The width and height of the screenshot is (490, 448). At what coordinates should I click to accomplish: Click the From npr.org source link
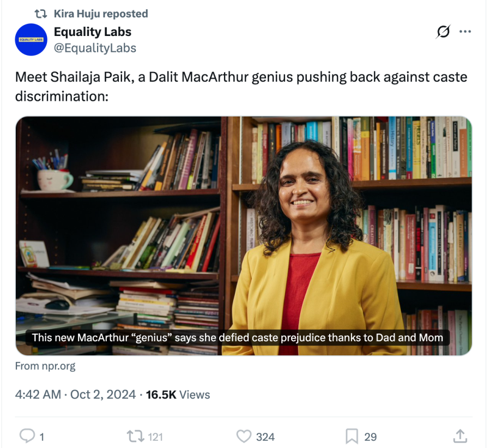(x=45, y=366)
